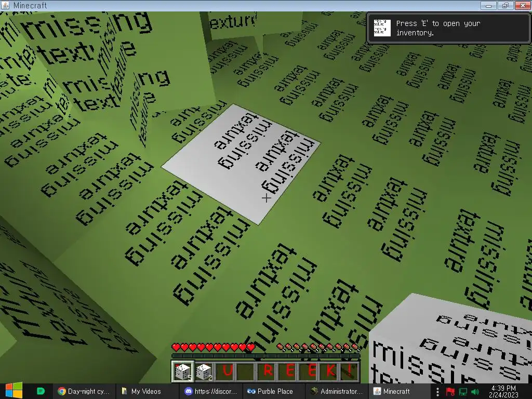
Task: Select the empty hotbar slot between U and R
Action: coord(246,371)
